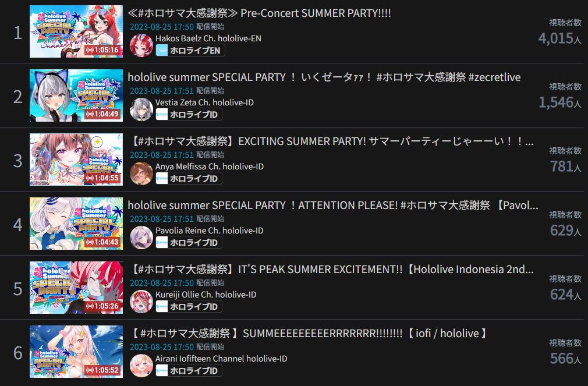Open Airani Iofifteen's avatar icon
The height and width of the screenshot is (386, 588).
(141, 366)
